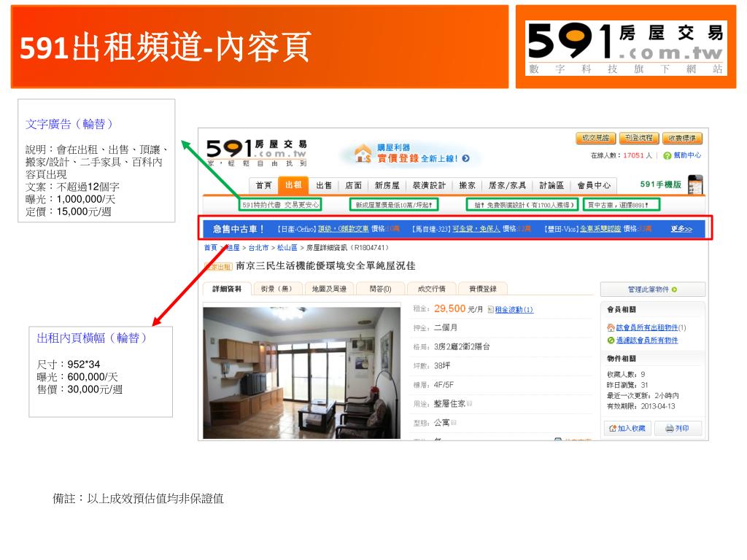
Task: Click the rent price 29,500
Action: pos(449,308)
